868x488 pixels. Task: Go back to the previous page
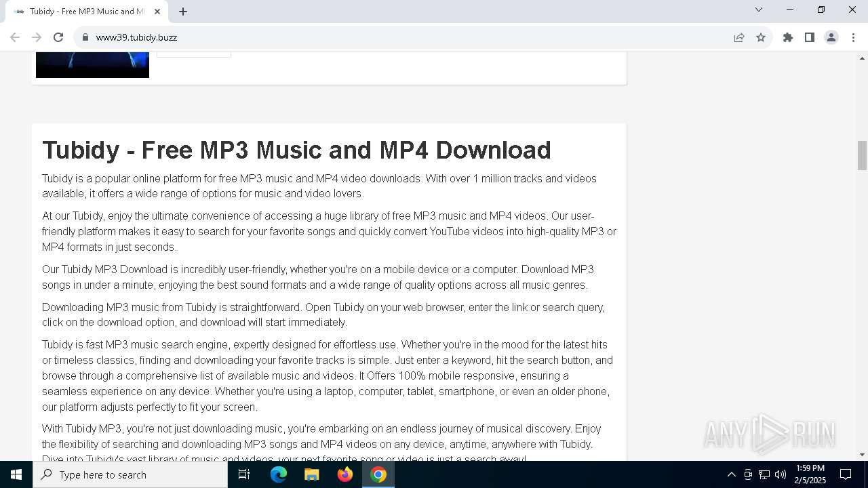(x=15, y=37)
